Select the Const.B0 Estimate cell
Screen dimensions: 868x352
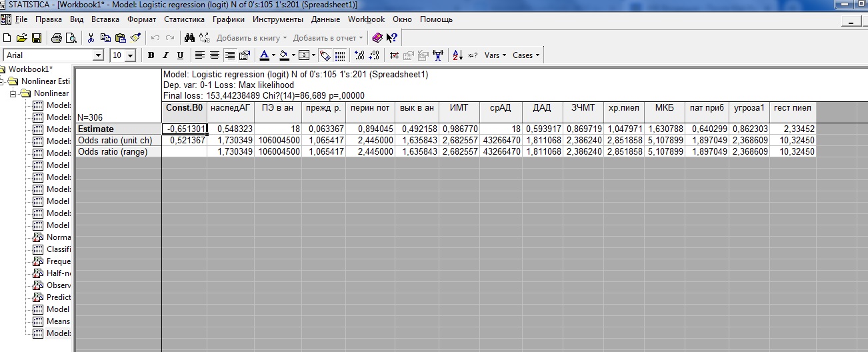tap(185, 129)
